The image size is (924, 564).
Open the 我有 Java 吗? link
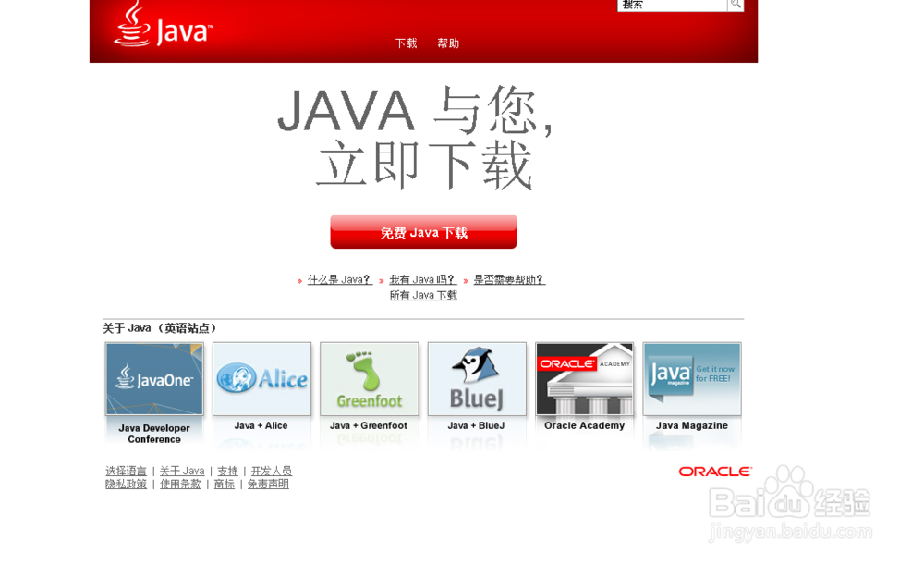pos(423,278)
